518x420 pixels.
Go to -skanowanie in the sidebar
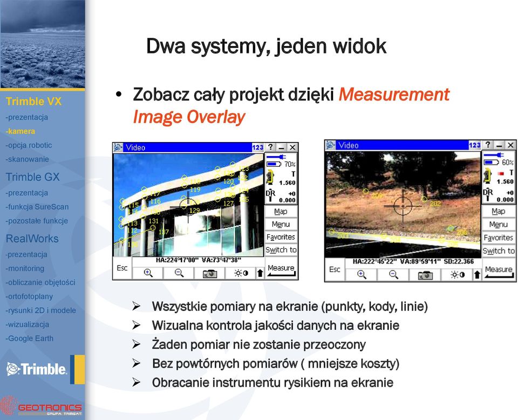click(x=27, y=159)
